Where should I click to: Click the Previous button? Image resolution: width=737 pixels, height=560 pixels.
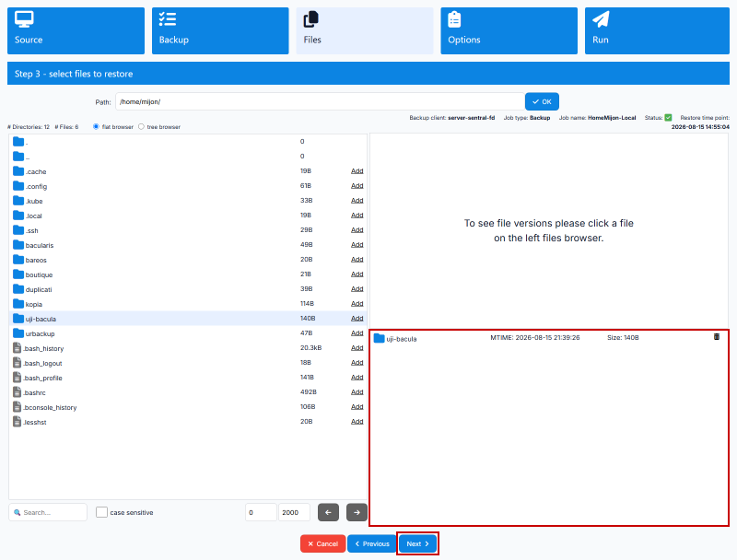click(x=372, y=543)
